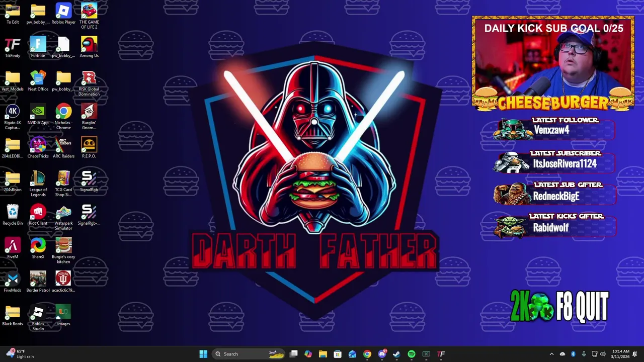Open the Black Boots folder
The width and height of the screenshot is (644, 362).
click(13, 316)
